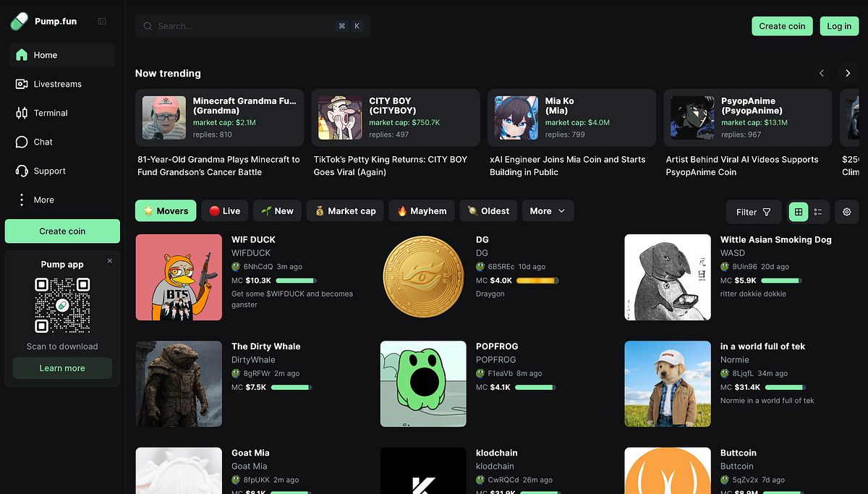868x494 pixels.
Task: Open the klodchain coin title
Action: pyautogui.click(x=497, y=453)
